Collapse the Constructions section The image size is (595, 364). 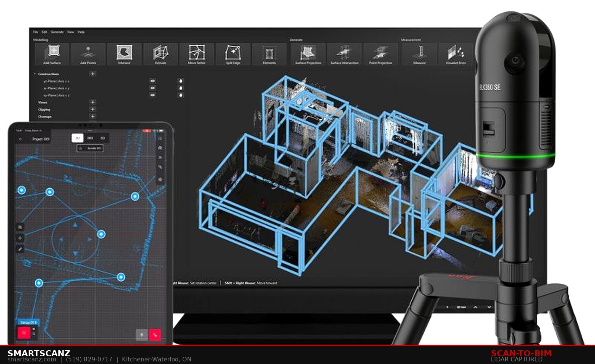pos(35,74)
